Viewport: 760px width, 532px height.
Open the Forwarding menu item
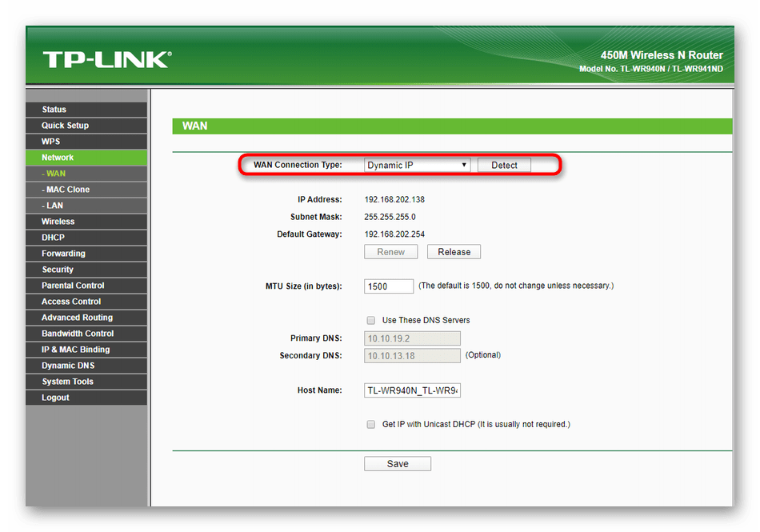point(86,254)
